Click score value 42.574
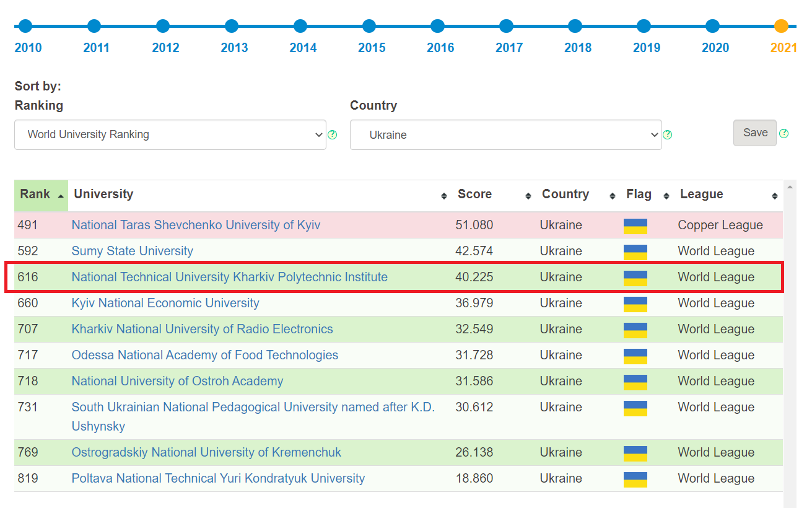 click(x=474, y=251)
